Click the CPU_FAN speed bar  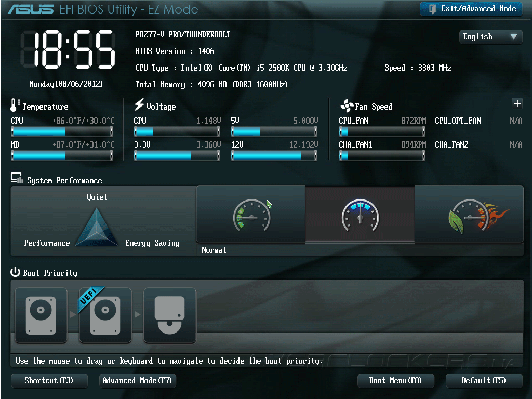[x=382, y=131]
